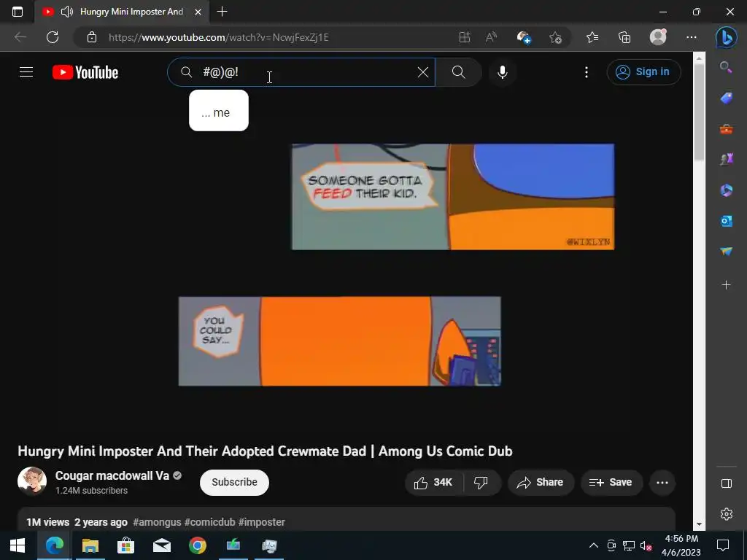Click the video comic panel player

347,264
